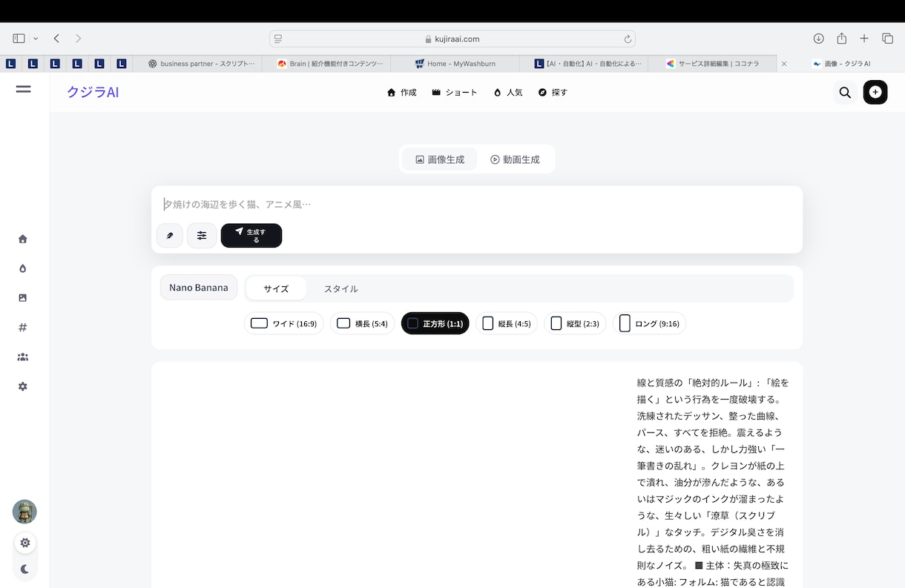This screenshot has height=588, width=905.
Task: Click the home icon in left sidebar
Action: [23, 239]
